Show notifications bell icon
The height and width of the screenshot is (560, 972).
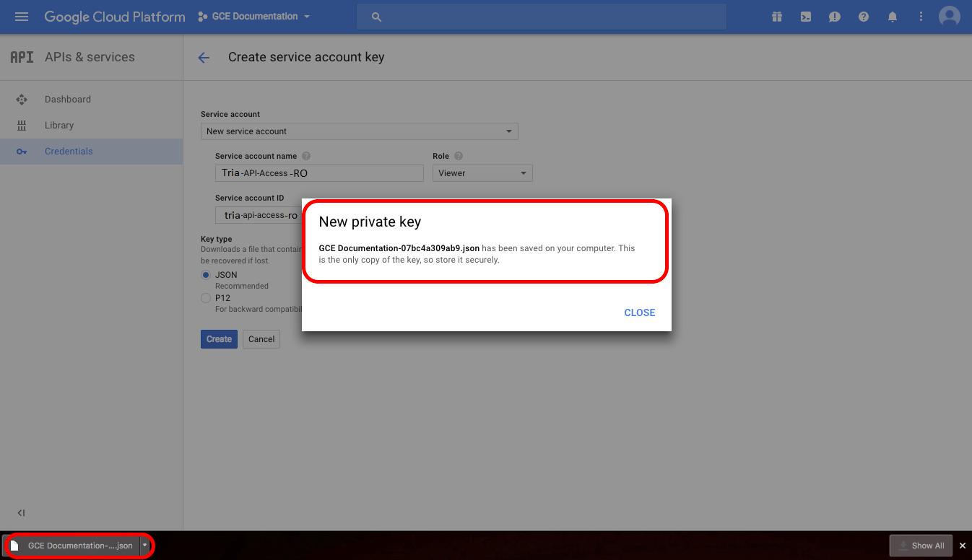(893, 17)
